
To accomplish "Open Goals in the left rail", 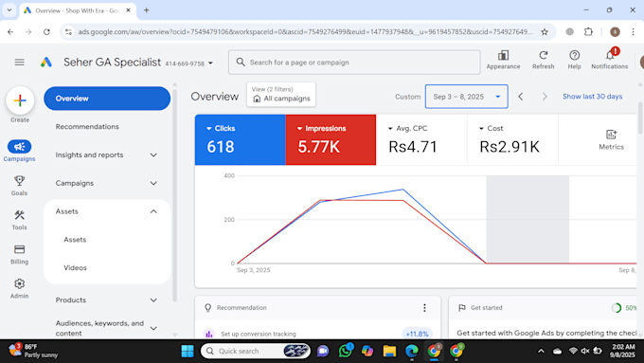I will pyautogui.click(x=19, y=186).
